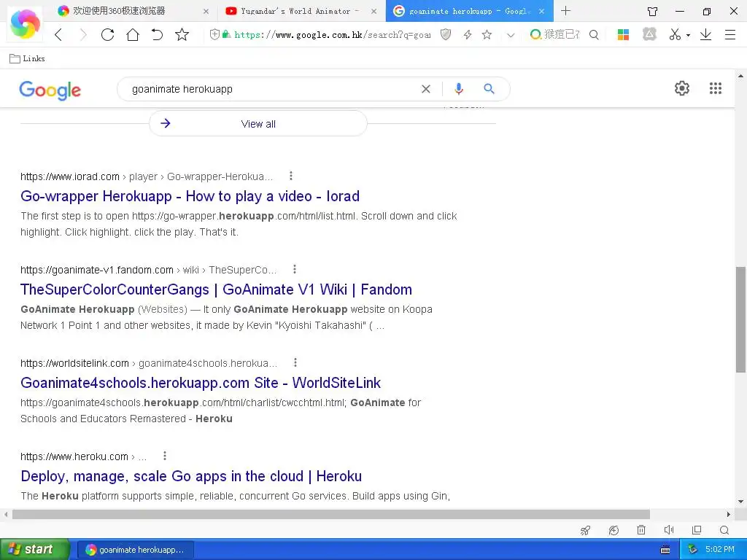
Task: Open the home page via house icon
Action: pyautogui.click(x=133, y=35)
